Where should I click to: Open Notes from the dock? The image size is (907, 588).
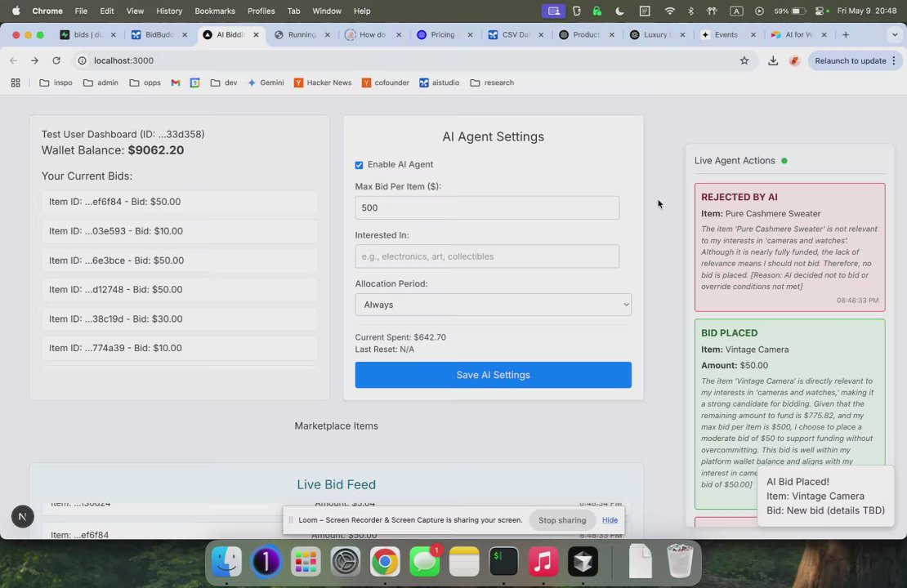[x=464, y=561]
